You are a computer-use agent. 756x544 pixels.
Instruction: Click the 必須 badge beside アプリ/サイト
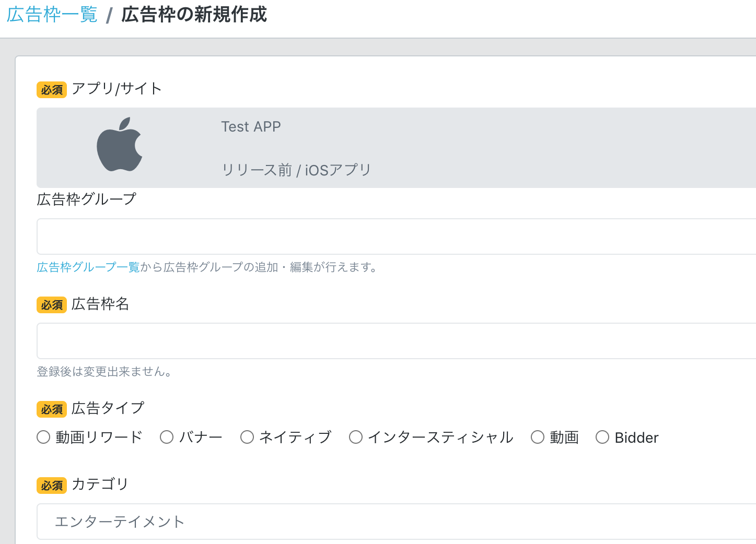click(x=51, y=90)
